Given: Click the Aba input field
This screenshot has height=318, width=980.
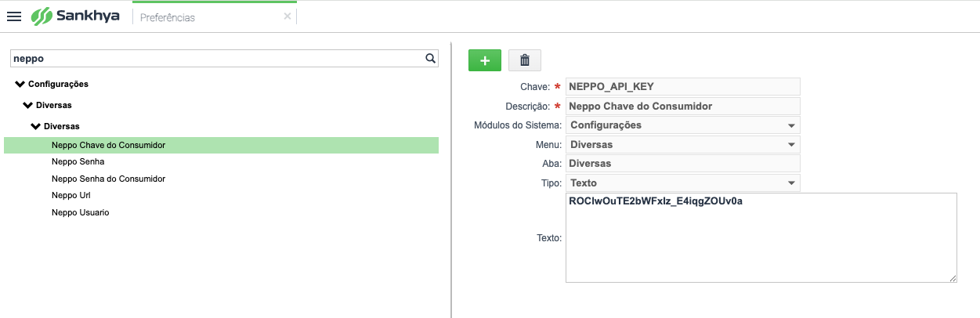Looking at the screenshot, I should click(682, 164).
